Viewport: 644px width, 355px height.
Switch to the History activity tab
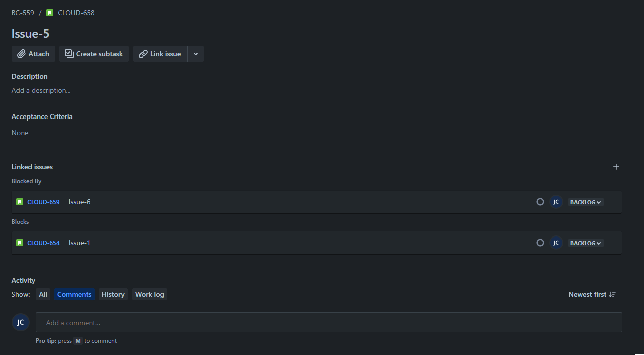pos(113,294)
